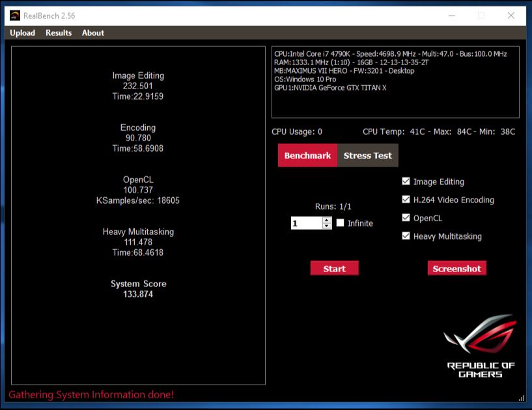Click the OpenCL score 100.737
The image size is (532, 410).
tap(138, 190)
